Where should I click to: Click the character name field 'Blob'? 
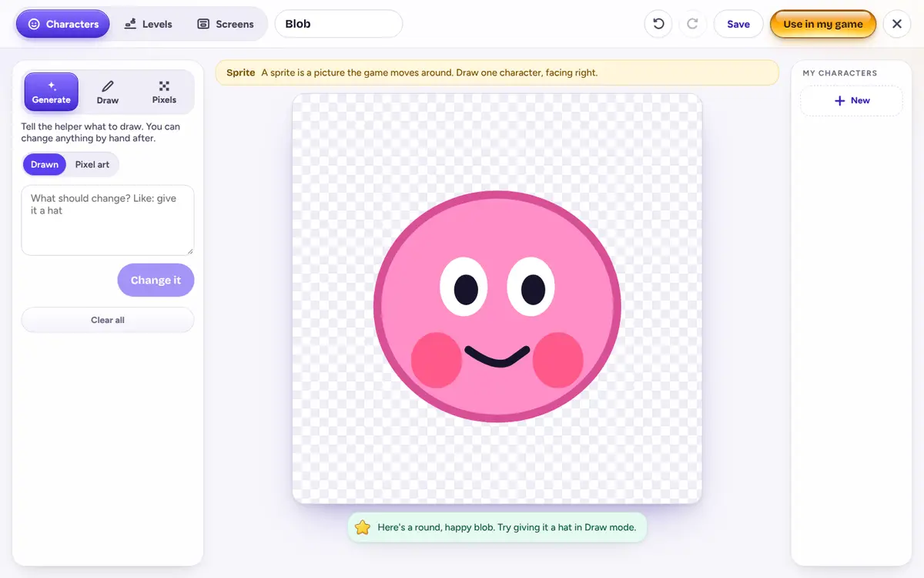coord(339,24)
